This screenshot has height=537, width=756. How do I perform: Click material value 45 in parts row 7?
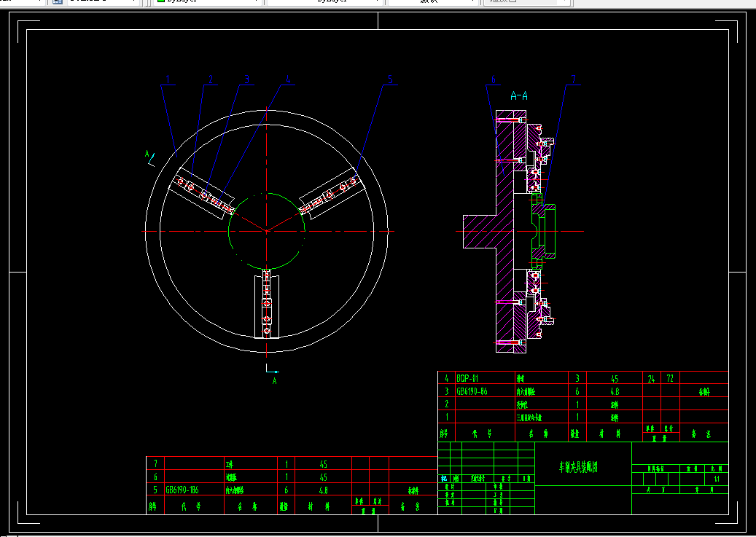tap(323, 464)
